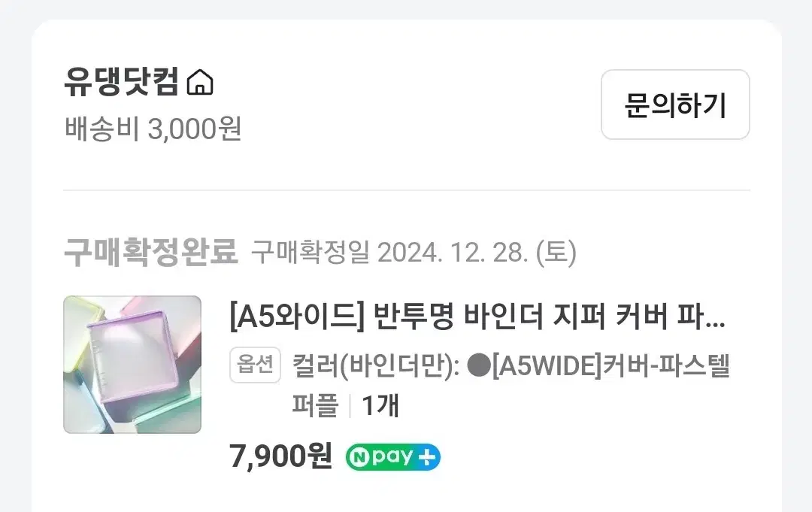Tap the 옵션 option label badge
The height and width of the screenshot is (512, 812).
click(x=256, y=365)
